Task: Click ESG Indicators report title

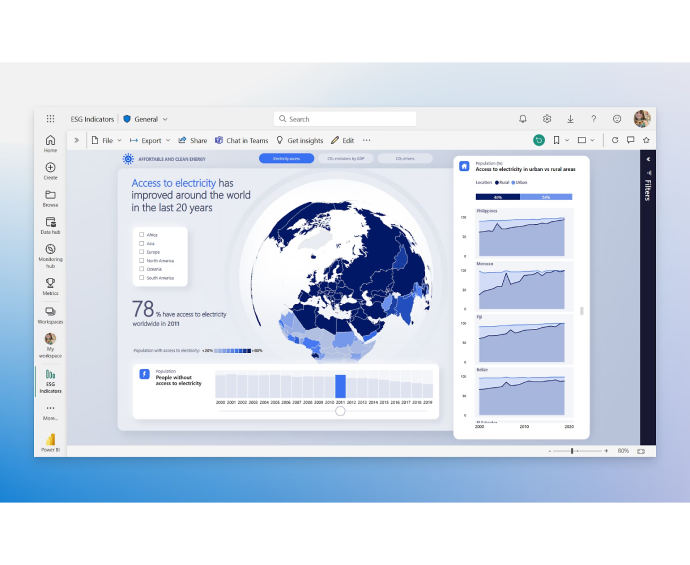Action: click(x=92, y=119)
